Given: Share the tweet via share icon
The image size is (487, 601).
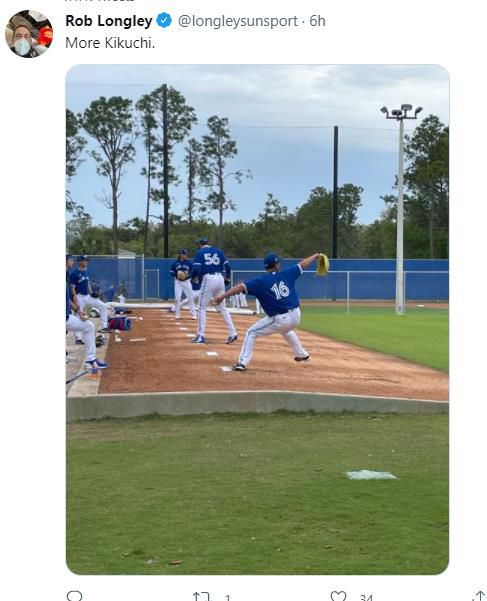Looking at the screenshot, I should (479, 596).
